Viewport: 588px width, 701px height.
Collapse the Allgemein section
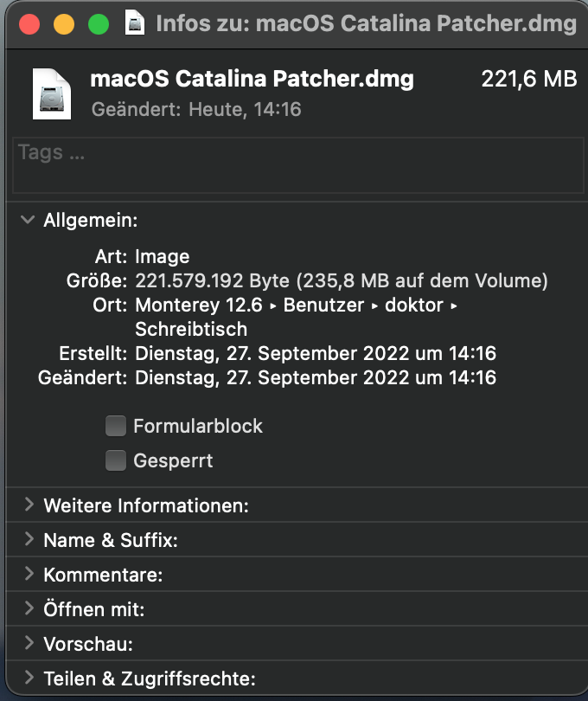pyautogui.click(x=28, y=221)
